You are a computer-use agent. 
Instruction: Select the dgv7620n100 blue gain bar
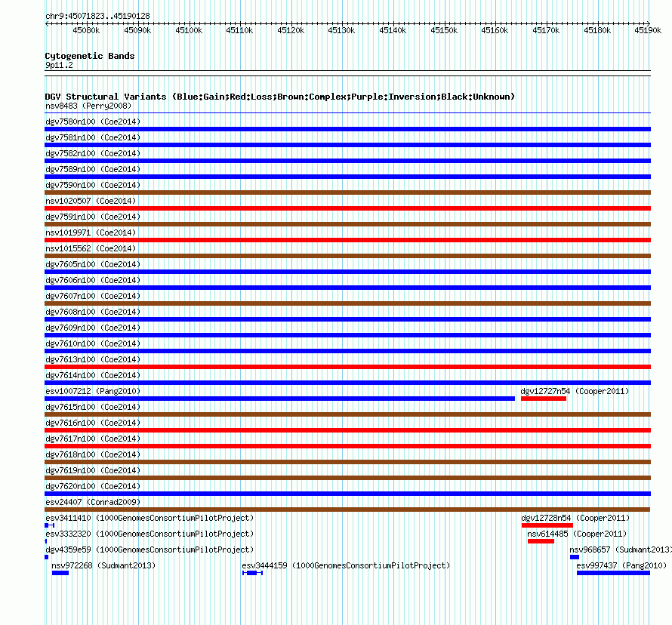coord(347,494)
